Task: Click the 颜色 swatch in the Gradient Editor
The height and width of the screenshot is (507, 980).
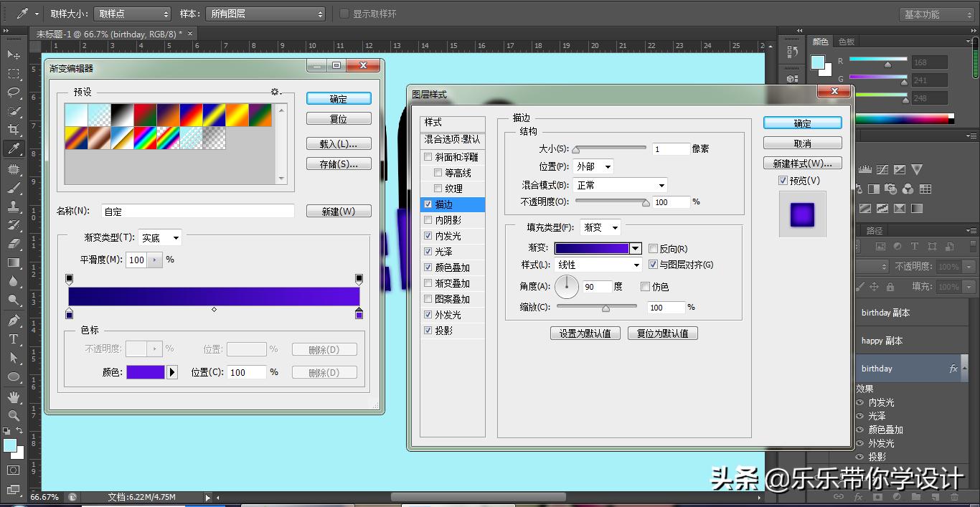Action: point(147,371)
